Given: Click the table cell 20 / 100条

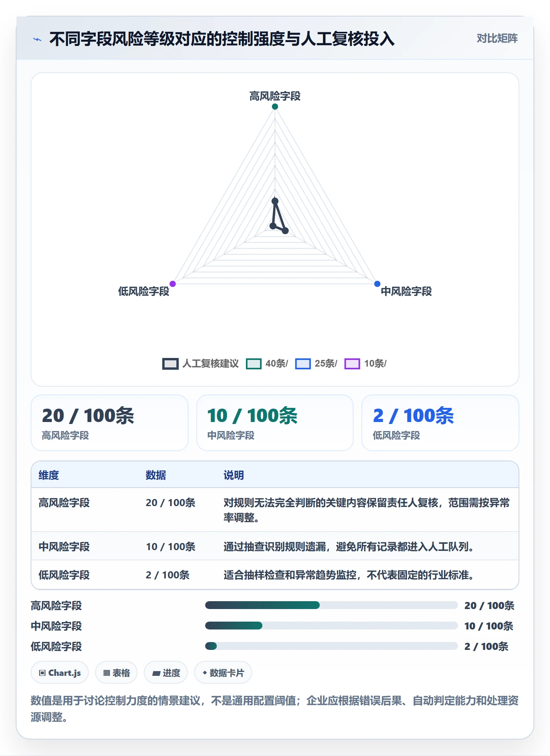Looking at the screenshot, I should [170, 503].
